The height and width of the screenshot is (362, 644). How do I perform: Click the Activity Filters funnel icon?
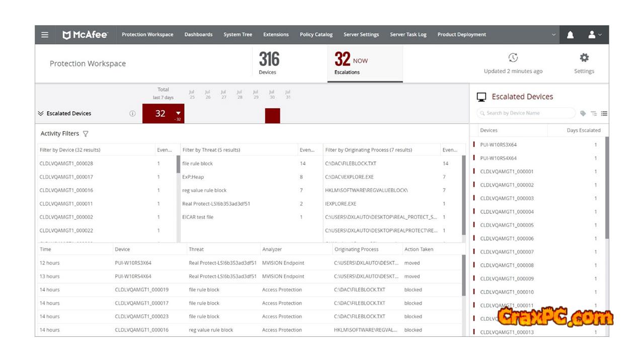(86, 134)
